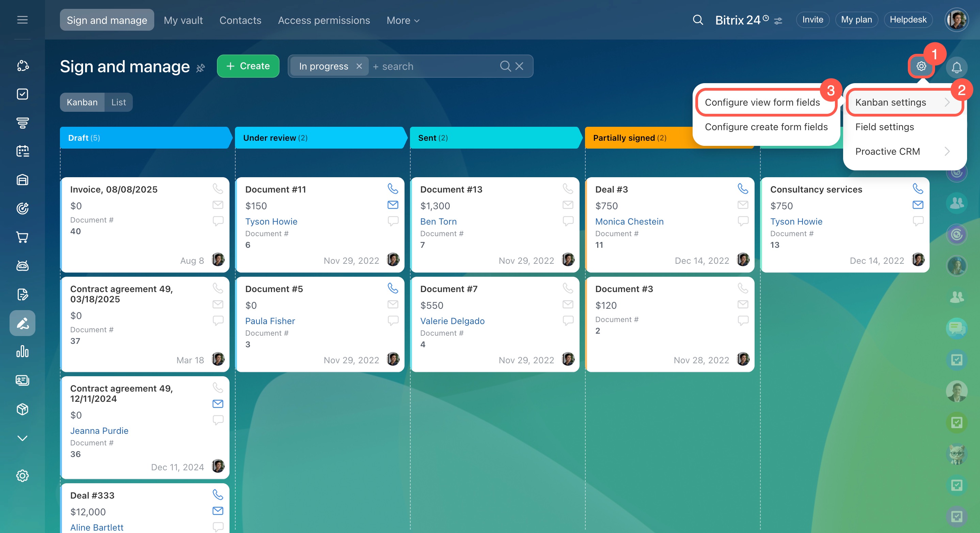980x533 pixels.
Task: Open the box package sidebar icon
Action: [x=22, y=409]
